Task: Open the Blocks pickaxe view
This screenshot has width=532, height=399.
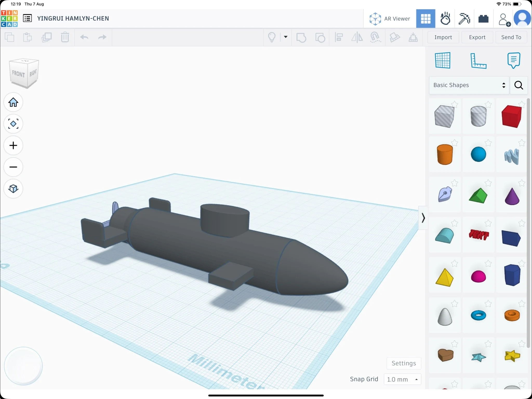Action: 464,19
